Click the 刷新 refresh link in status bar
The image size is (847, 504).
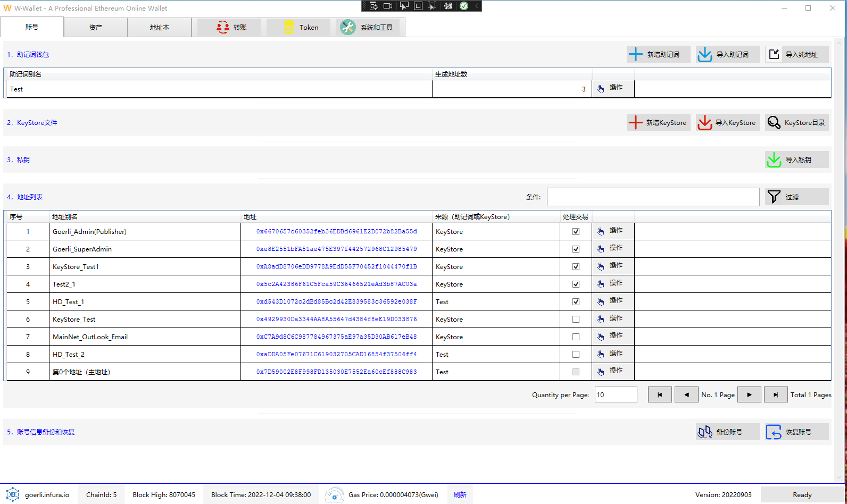point(460,494)
